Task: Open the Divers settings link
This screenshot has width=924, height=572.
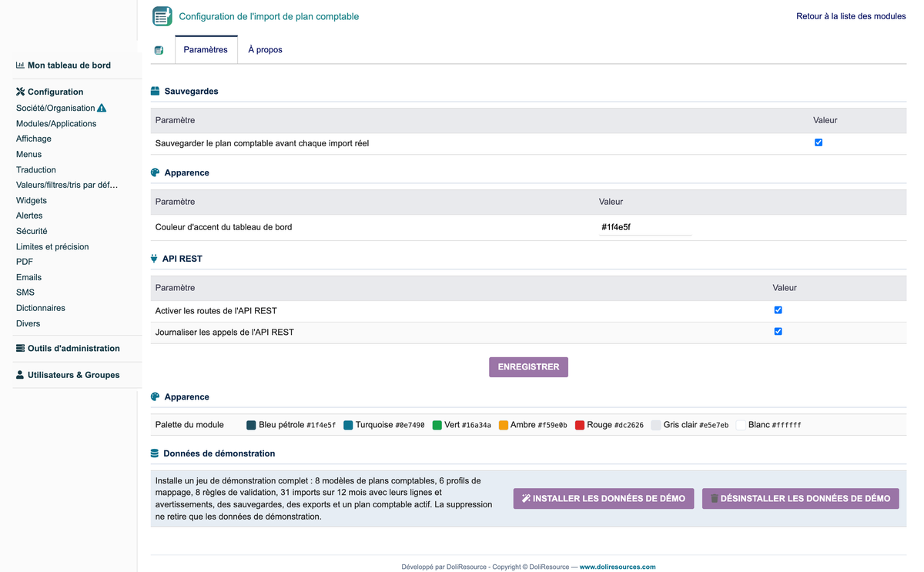Action: [28, 323]
